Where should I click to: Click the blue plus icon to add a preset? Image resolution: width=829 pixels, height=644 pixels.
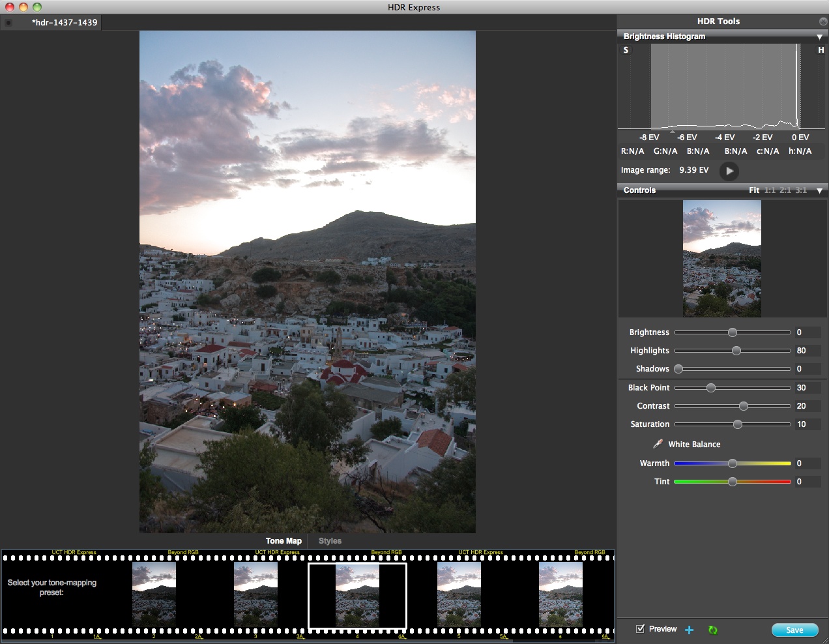click(x=689, y=630)
